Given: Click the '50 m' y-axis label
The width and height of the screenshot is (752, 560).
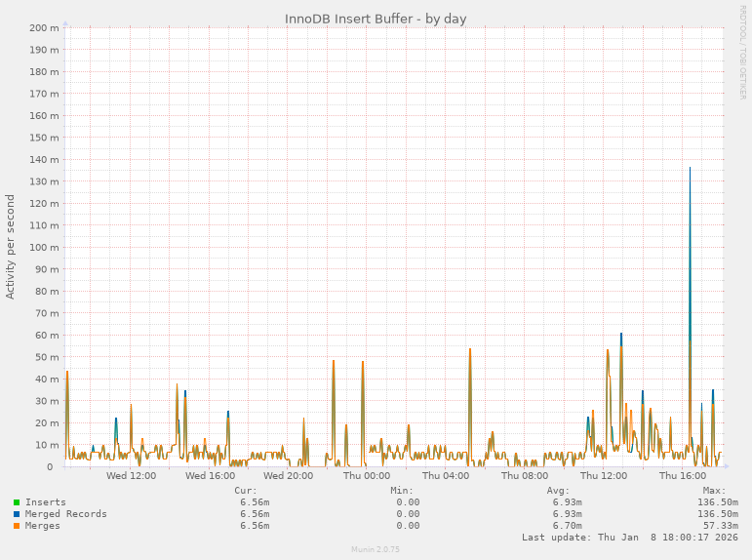Looking at the screenshot, I should coord(47,357).
